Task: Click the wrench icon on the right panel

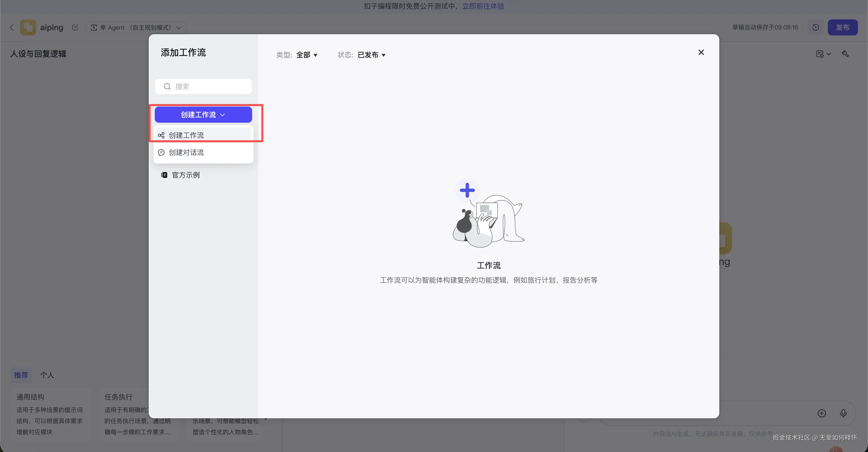Action: click(846, 54)
